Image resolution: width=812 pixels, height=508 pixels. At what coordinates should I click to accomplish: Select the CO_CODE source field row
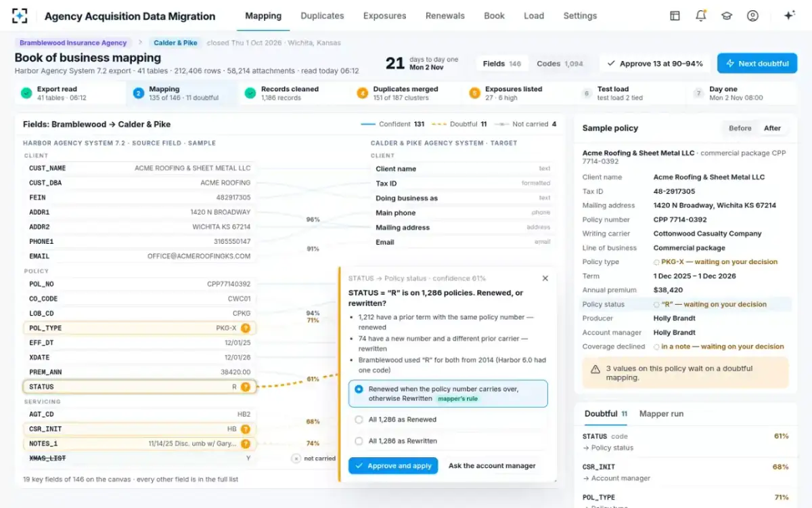click(139, 299)
